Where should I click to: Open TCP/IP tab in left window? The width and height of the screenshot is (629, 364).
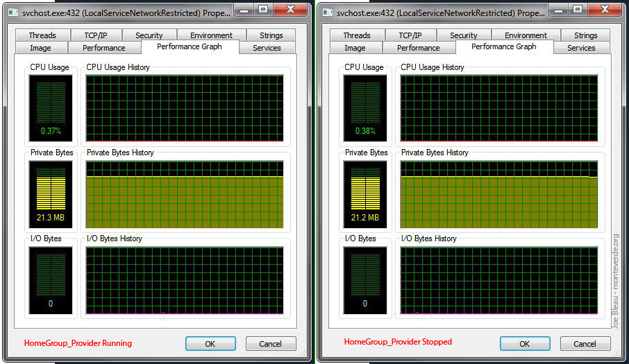pyautogui.click(x=97, y=35)
